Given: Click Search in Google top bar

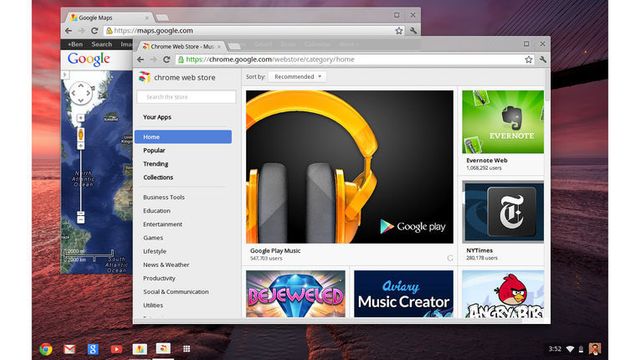Looking at the screenshot, I should [x=102, y=44].
